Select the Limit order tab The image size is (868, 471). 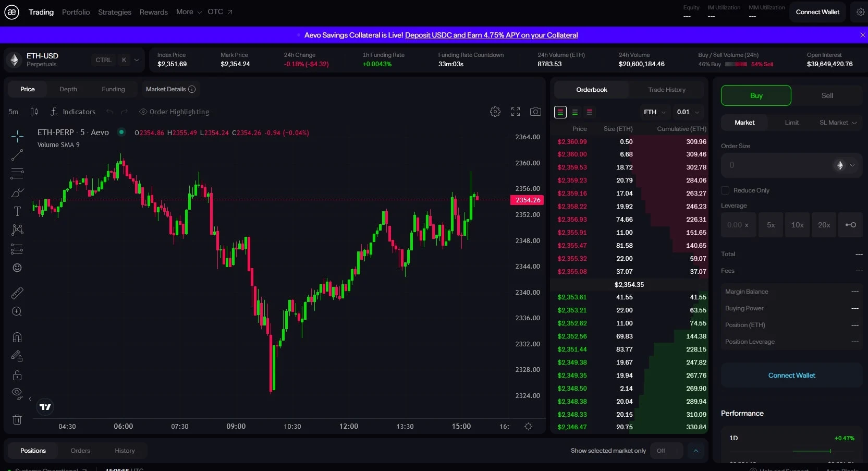click(791, 123)
